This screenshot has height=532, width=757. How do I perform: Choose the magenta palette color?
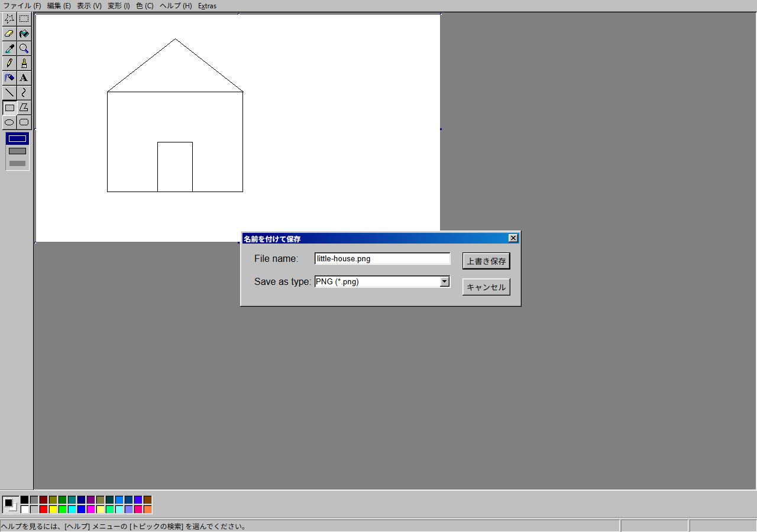coord(90,510)
